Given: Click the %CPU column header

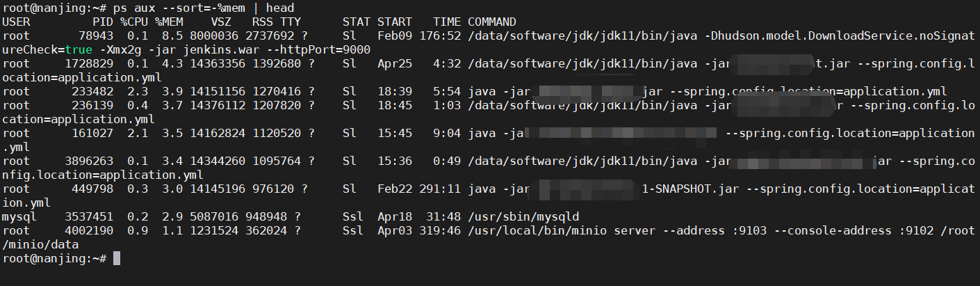Looking at the screenshot, I should (x=134, y=22).
